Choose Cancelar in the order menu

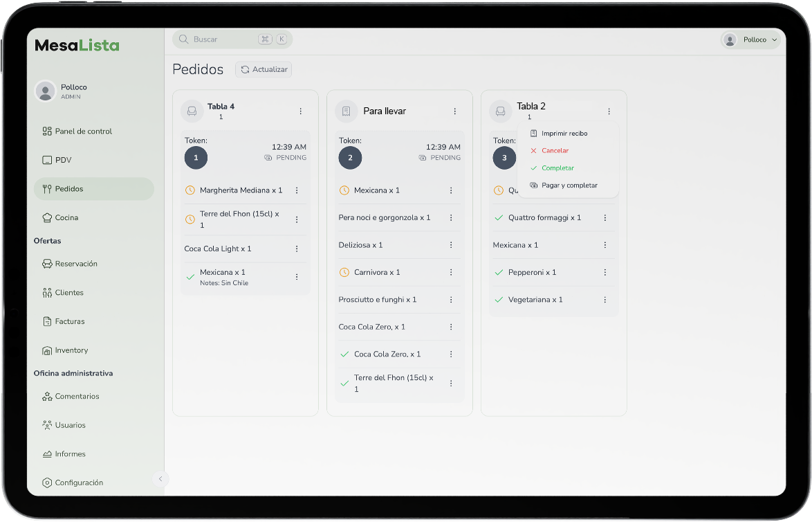point(555,150)
